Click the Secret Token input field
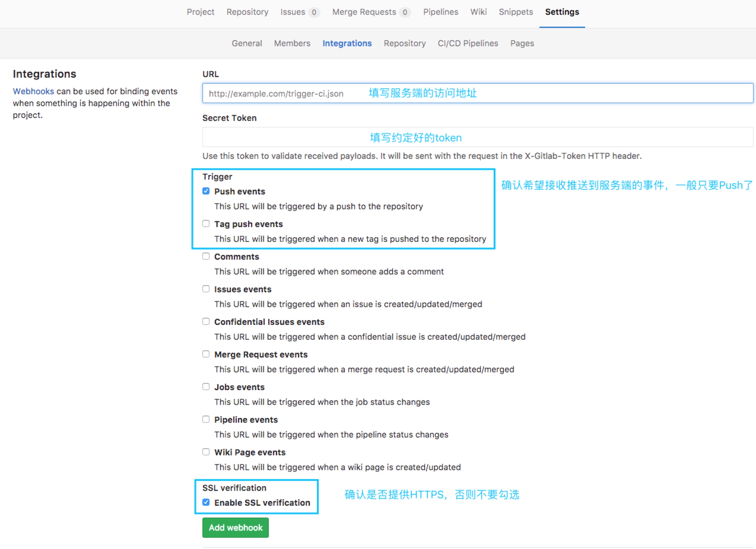The image size is (756, 549). point(477,137)
